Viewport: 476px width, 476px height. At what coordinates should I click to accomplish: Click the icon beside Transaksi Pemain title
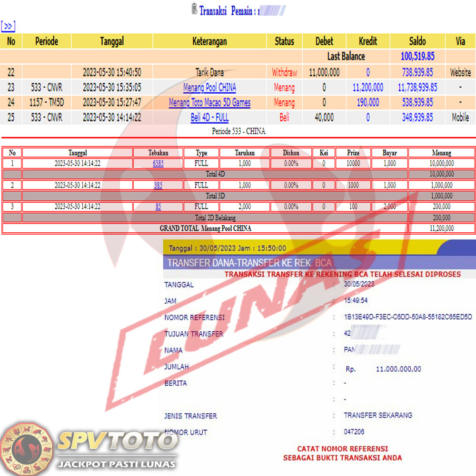pos(193,10)
